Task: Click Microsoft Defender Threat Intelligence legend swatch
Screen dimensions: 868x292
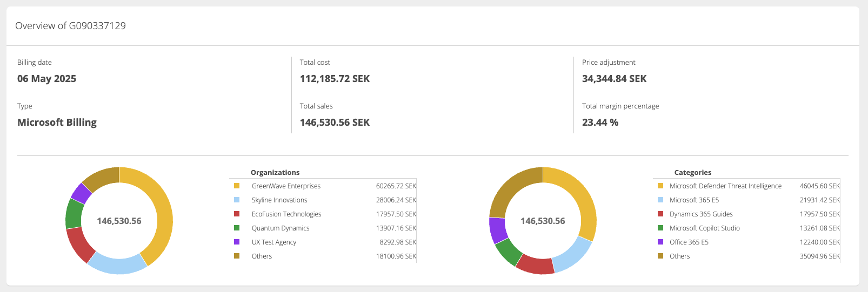Action: (660, 186)
